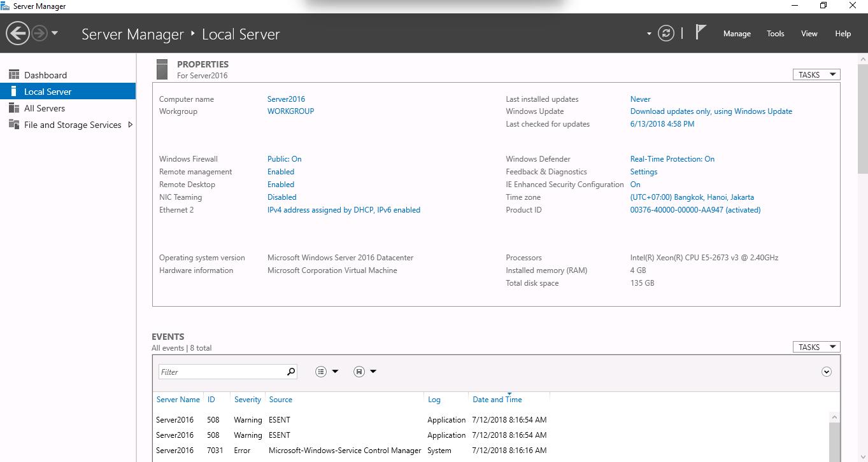Click the Server2016 computer name link
Screen dimensions: 868x462
tap(286, 99)
